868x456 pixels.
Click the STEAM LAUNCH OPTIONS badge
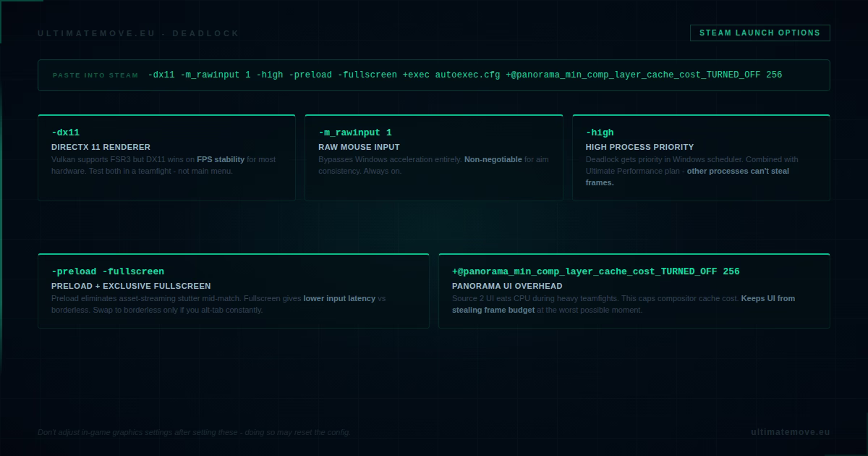point(760,33)
